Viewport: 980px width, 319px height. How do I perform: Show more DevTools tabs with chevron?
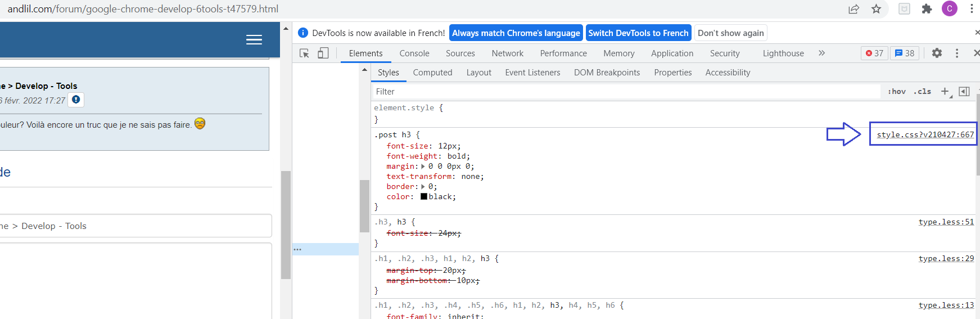tap(821, 53)
